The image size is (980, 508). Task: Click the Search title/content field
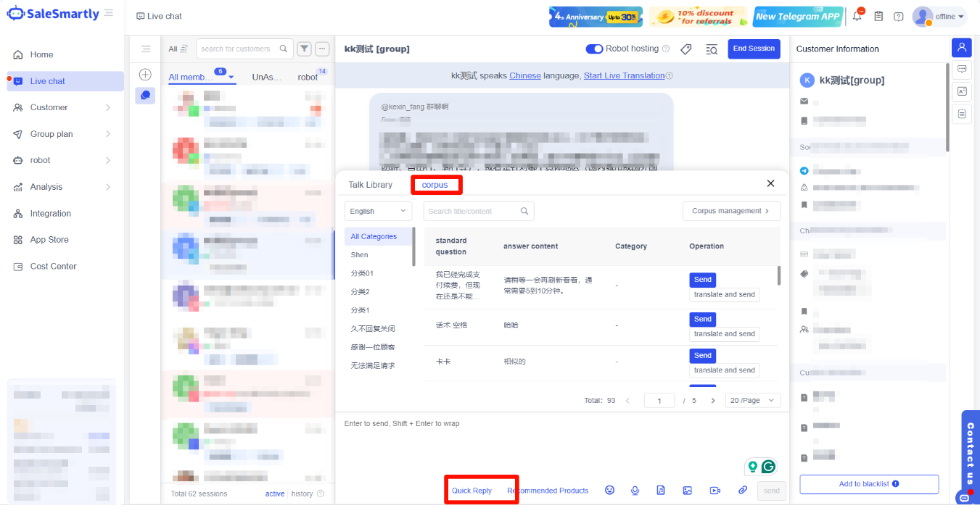[x=473, y=211]
